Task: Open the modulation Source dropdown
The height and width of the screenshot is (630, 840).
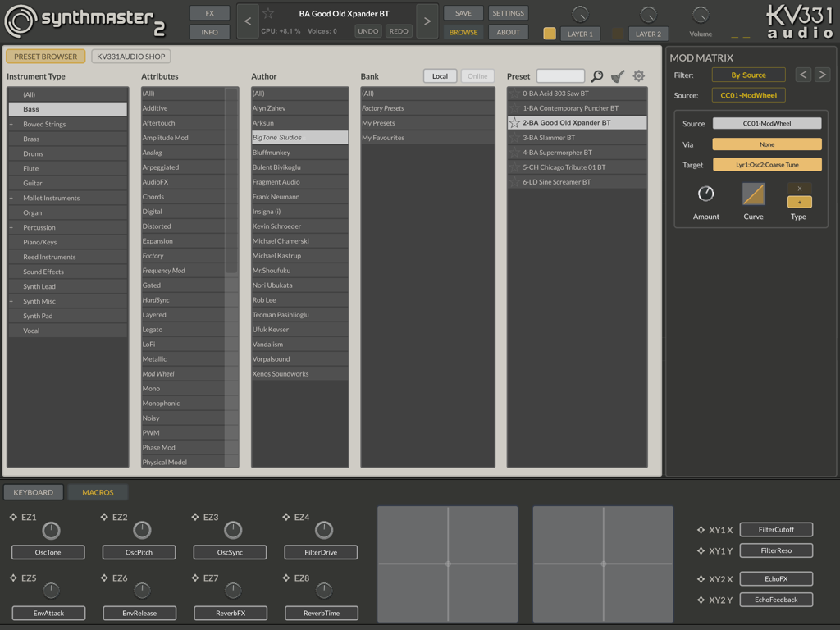Action: pyautogui.click(x=767, y=123)
